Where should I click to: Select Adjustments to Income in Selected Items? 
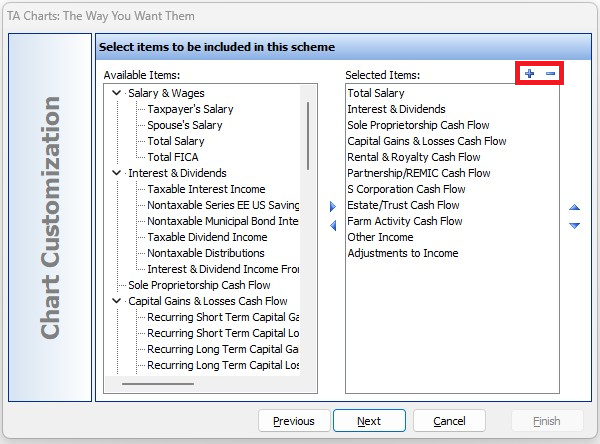[403, 253]
